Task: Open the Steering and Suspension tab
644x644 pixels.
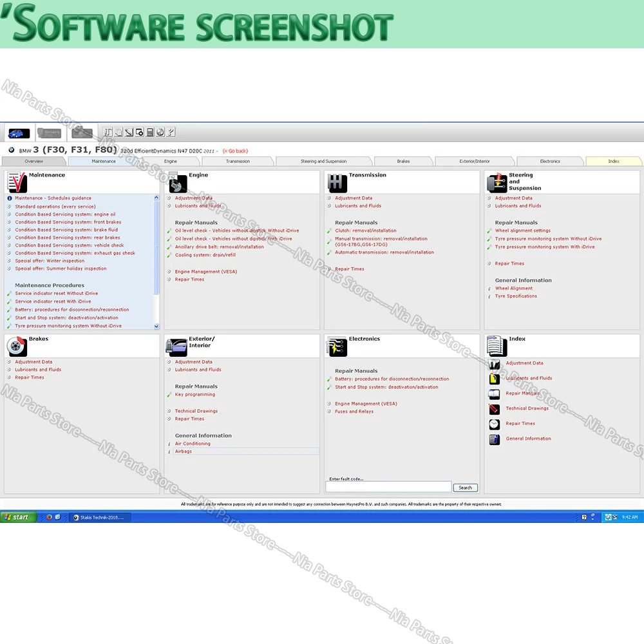Action: point(324,162)
